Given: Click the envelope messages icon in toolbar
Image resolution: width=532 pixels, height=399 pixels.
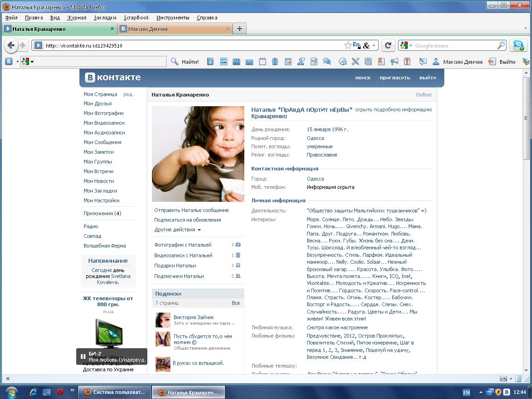Looking at the screenshot, I should [x=249, y=62].
